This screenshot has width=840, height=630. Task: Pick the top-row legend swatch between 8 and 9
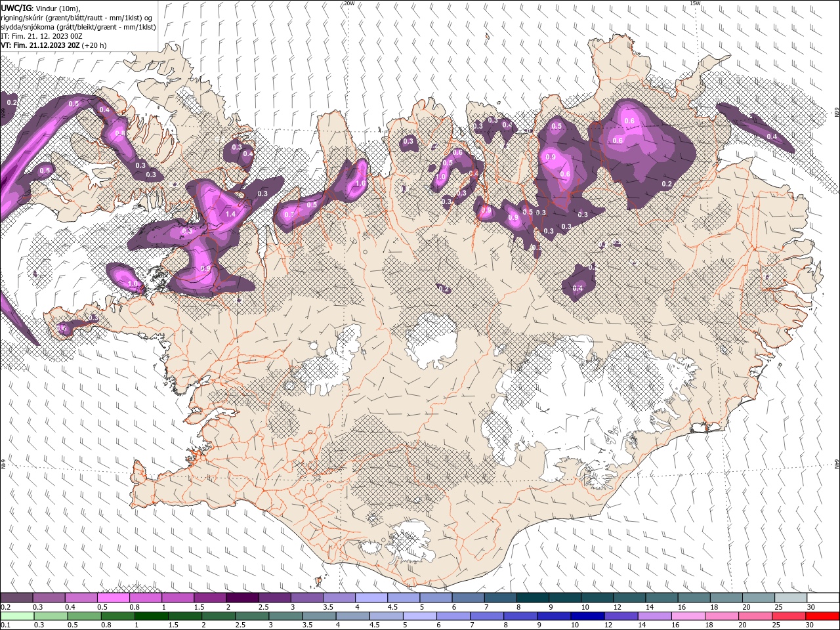pyautogui.click(x=533, y=598)
